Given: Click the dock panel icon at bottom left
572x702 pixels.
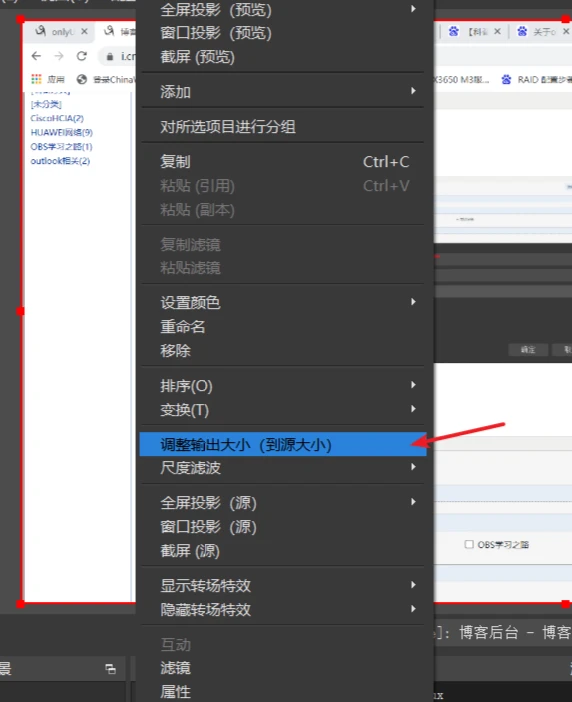Looking at the screenshot, I should [111, 669].
